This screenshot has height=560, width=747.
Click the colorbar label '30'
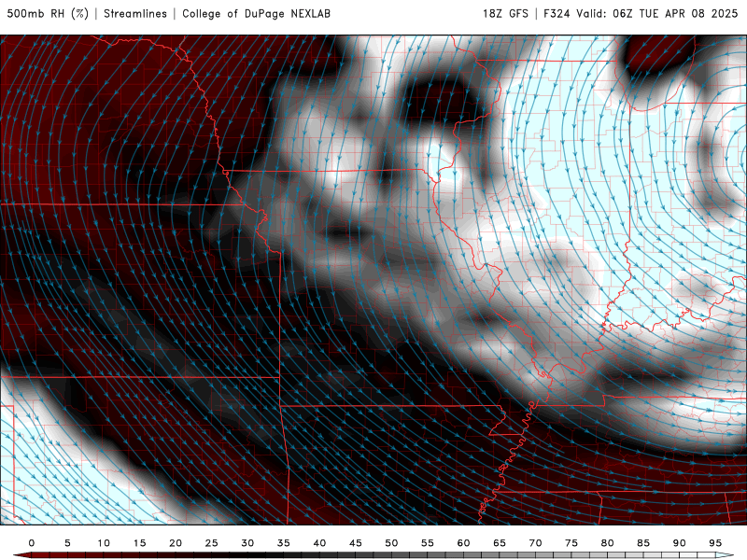coord(247,543)
